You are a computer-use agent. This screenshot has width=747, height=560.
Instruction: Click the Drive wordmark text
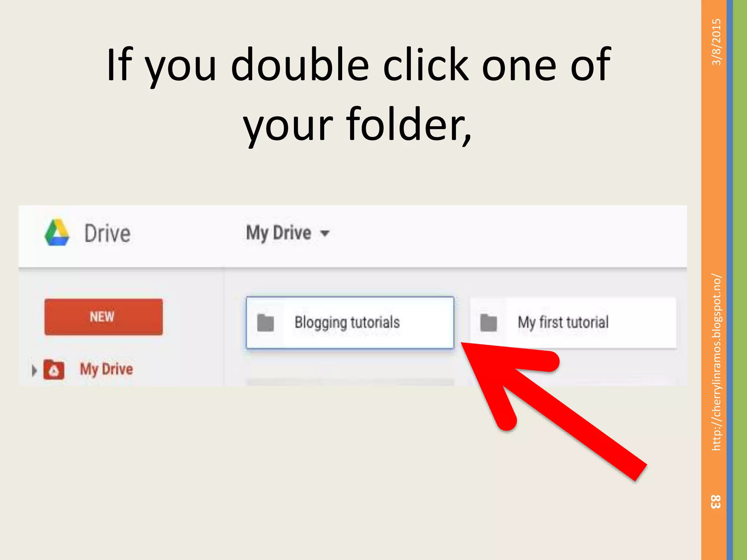pyautogui.click(x=108, y=233)
